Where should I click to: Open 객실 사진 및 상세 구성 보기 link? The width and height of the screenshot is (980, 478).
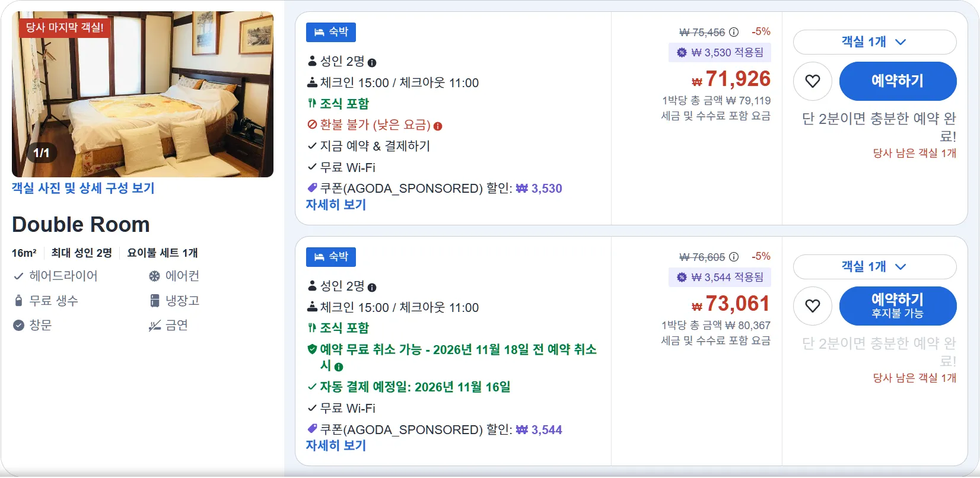click(x=83, y=188)
